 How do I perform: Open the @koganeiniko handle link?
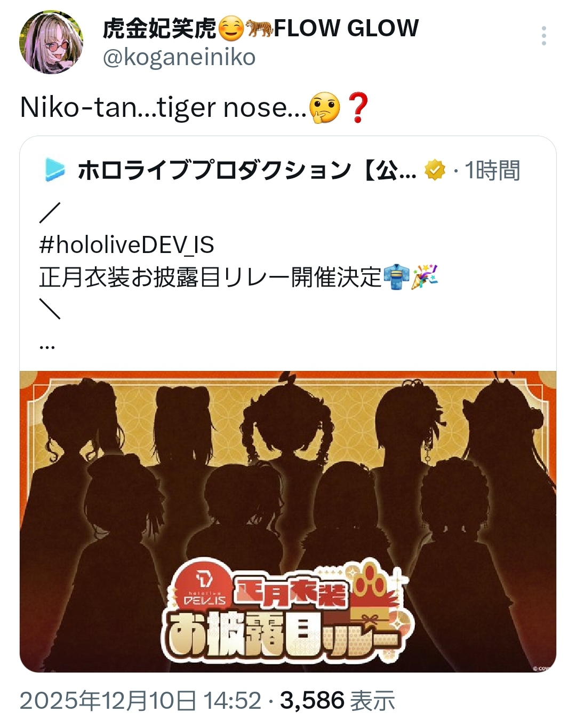click(179, 57)
